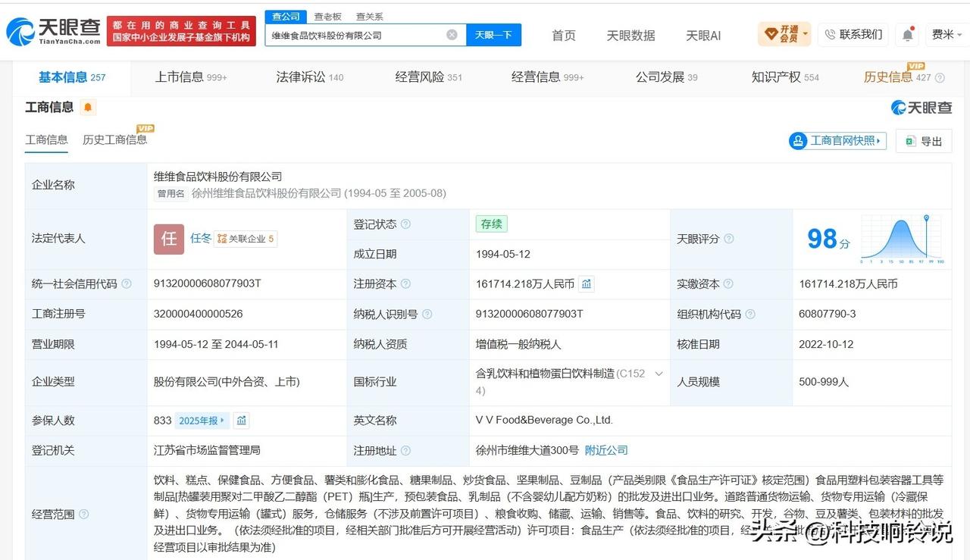Image resolution: width=970 pixels, height=560 pixels.
Task: Switch to 查关系 search tab
Action: (369, 17)
